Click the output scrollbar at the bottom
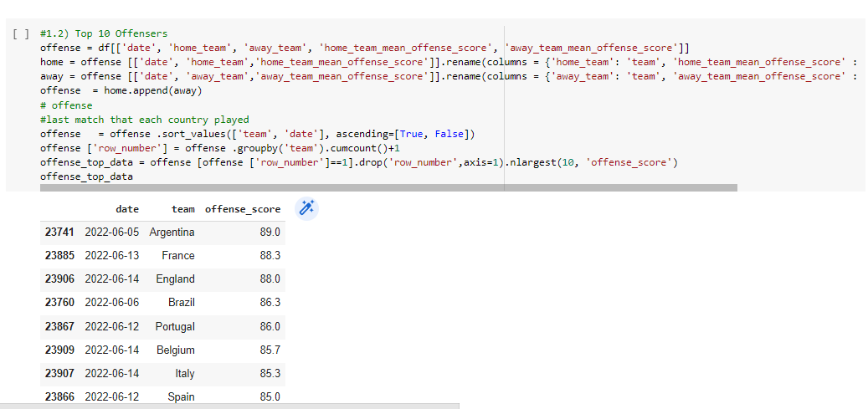The width and height of the screenshot is (868, 409). [229, 406]
